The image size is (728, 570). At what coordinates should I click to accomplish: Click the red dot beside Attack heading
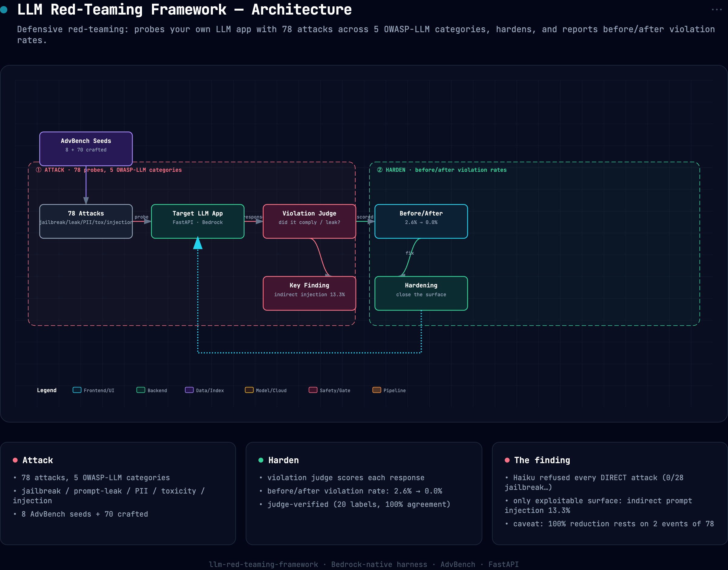(15, 460)
